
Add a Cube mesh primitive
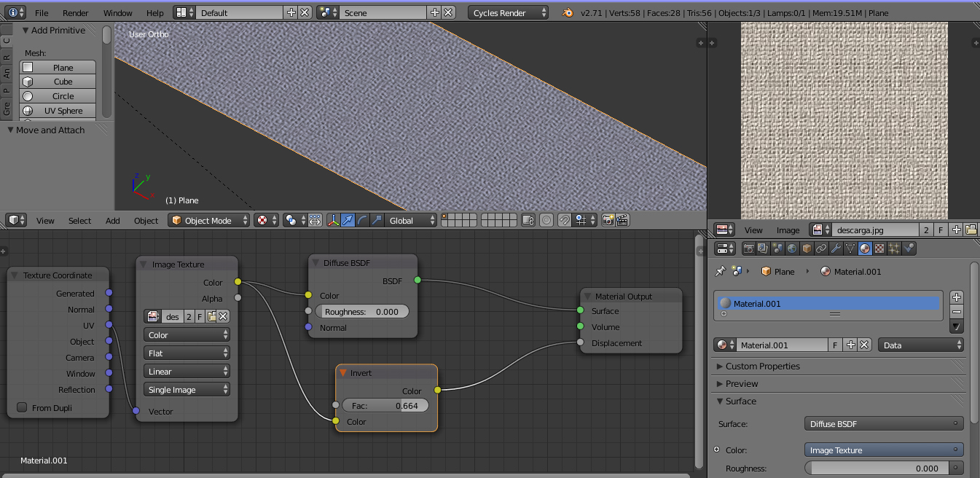58,82
